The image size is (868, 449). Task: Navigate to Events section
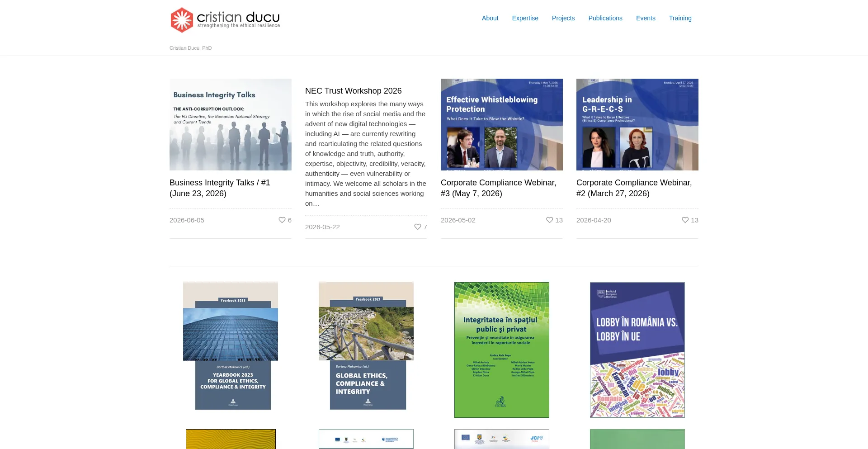(x=646, y=18)
